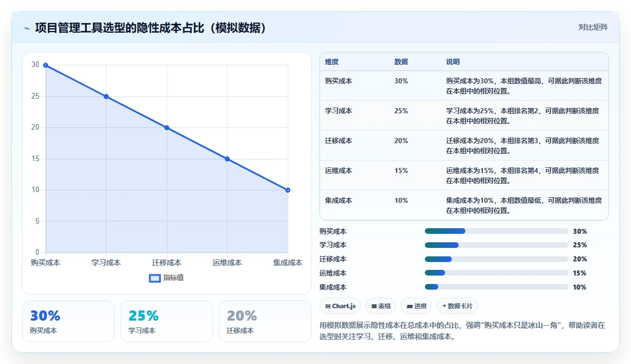The height and width of the screenshot is (364, 631).
Task: Click the chart data point for 集成成本
Action: (288, 190)
